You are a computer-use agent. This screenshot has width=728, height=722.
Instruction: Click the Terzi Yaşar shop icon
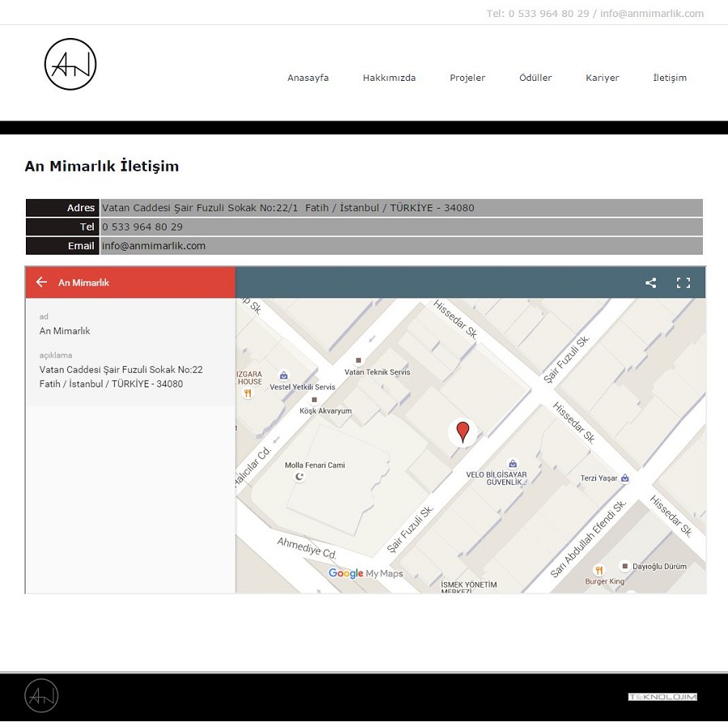pos(625,478)
